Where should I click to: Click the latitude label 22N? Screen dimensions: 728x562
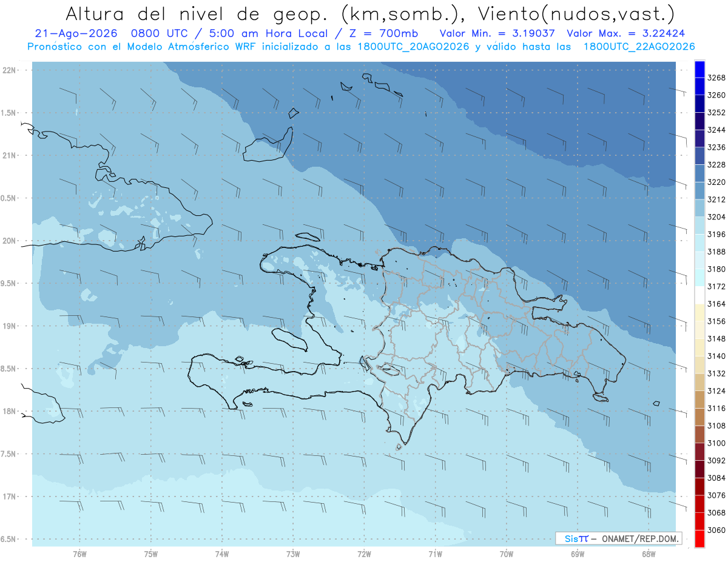pyautogui.click(x=10, y=70)
